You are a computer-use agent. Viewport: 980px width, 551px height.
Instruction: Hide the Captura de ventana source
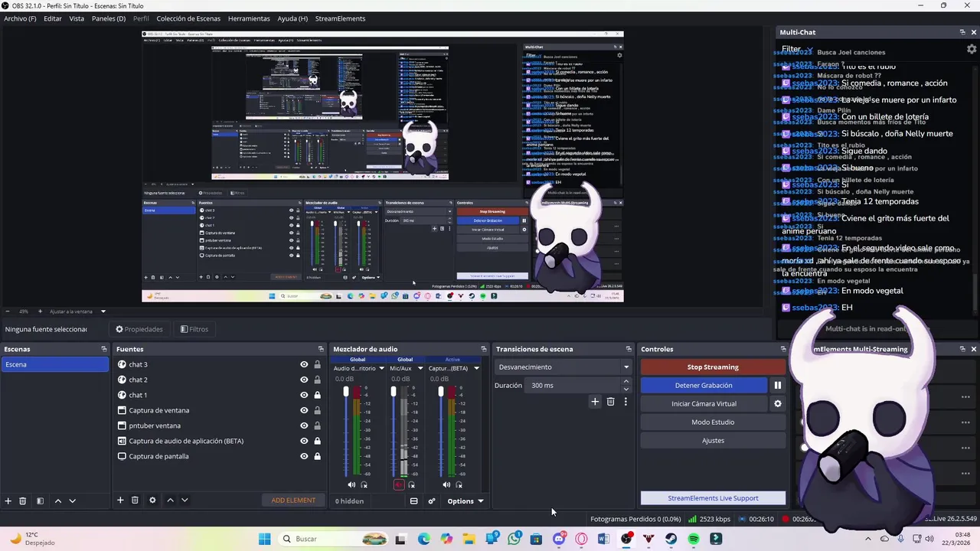(x=304, y=410)
